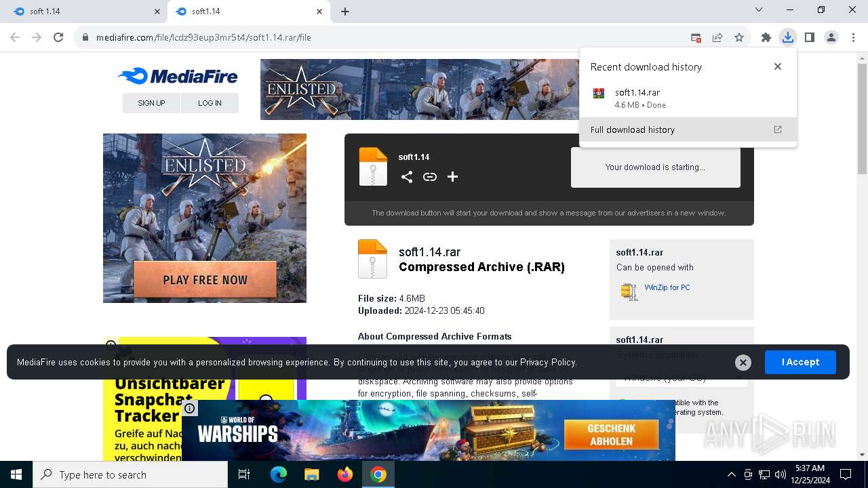Close the first soft 1.14 tab
The image size is (868, 488).
[x=157, y=12]
